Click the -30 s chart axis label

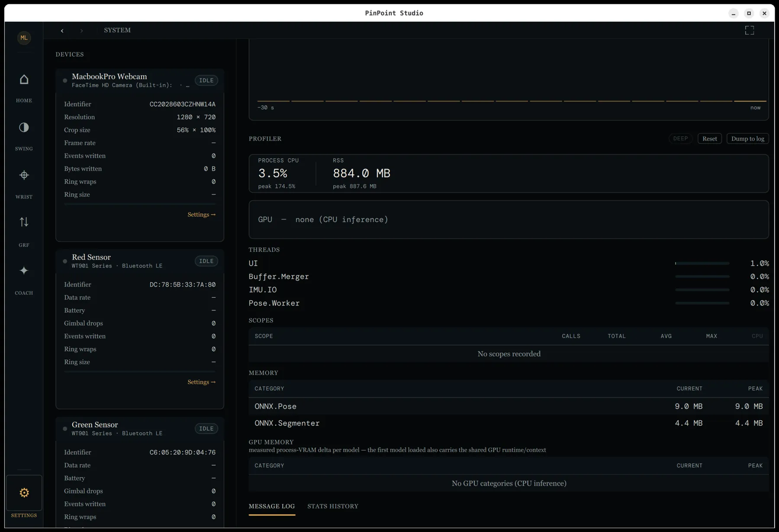[x=266, y=108]
